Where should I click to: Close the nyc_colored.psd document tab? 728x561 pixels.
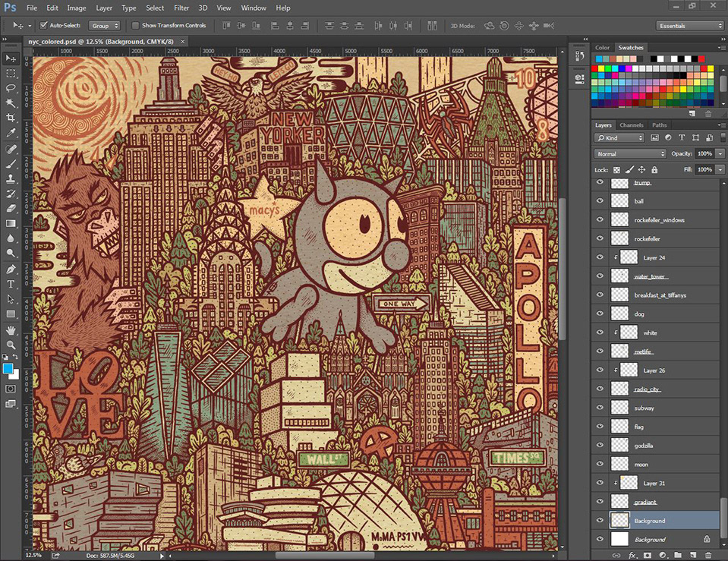[182, 41]
